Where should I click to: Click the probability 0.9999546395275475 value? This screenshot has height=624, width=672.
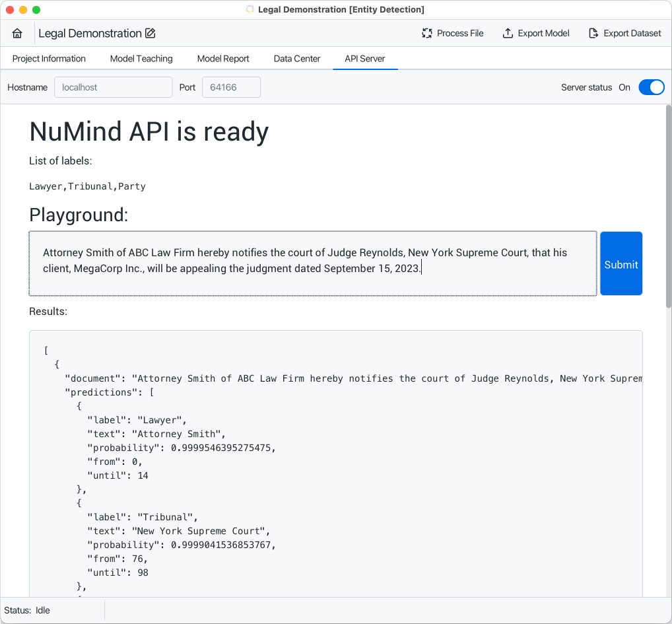click(220, 448)
